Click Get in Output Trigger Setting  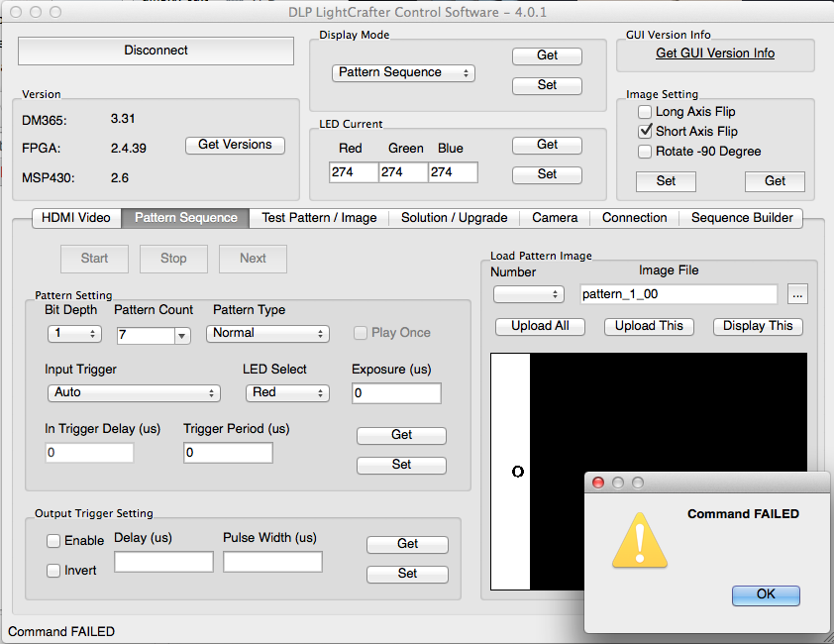(407, 545)
